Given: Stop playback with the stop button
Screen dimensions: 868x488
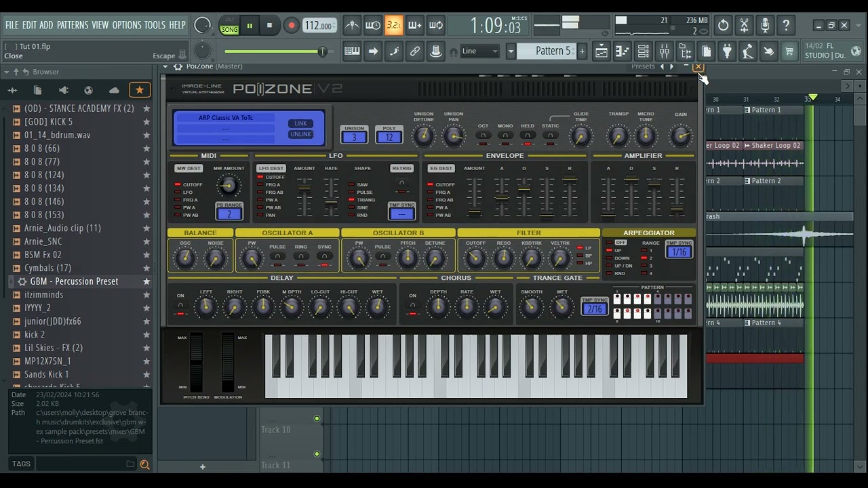Looking at the screenshot, I should tap(269, 26).
